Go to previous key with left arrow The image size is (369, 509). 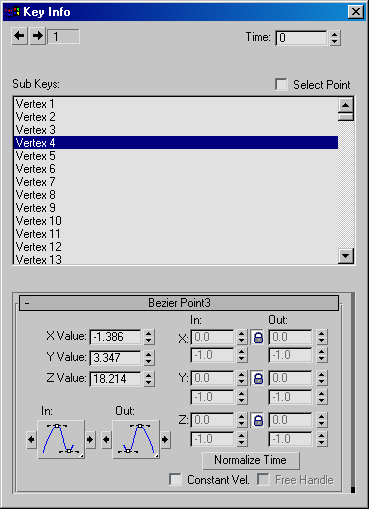(20, 36)
